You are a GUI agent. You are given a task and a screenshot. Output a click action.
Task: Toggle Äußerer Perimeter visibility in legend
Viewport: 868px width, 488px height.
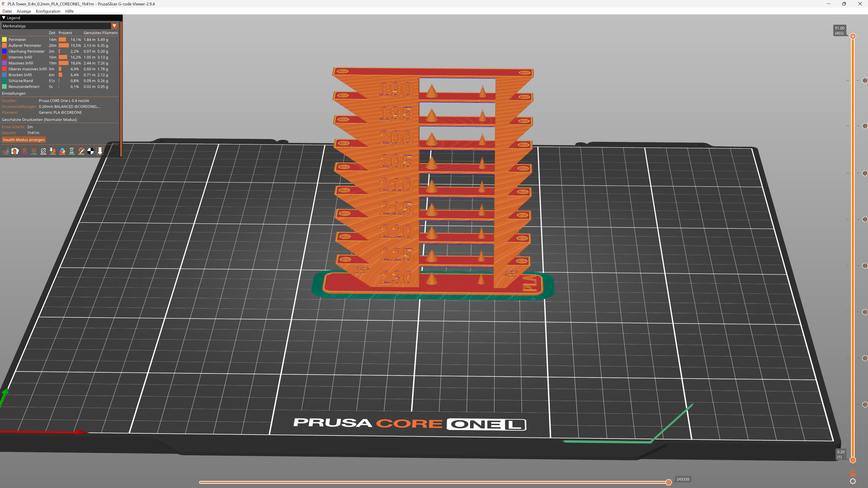click(60, 45)
